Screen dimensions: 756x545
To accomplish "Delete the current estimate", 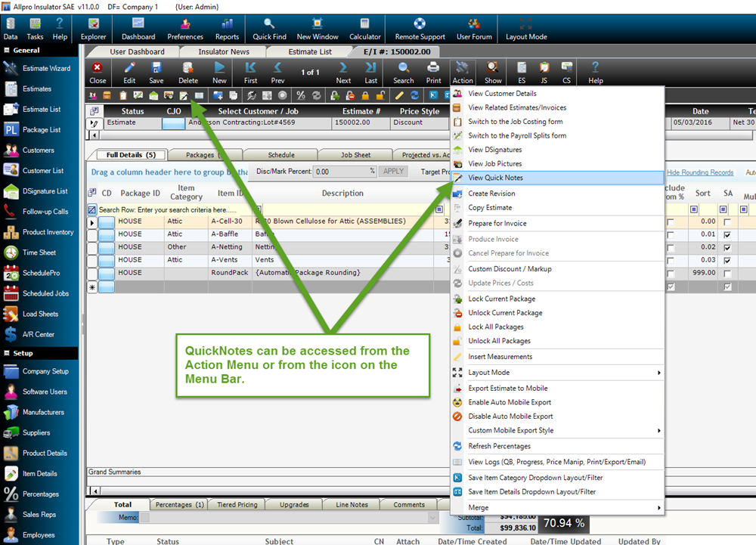I will pyautogui.click(x=188, y=73).
